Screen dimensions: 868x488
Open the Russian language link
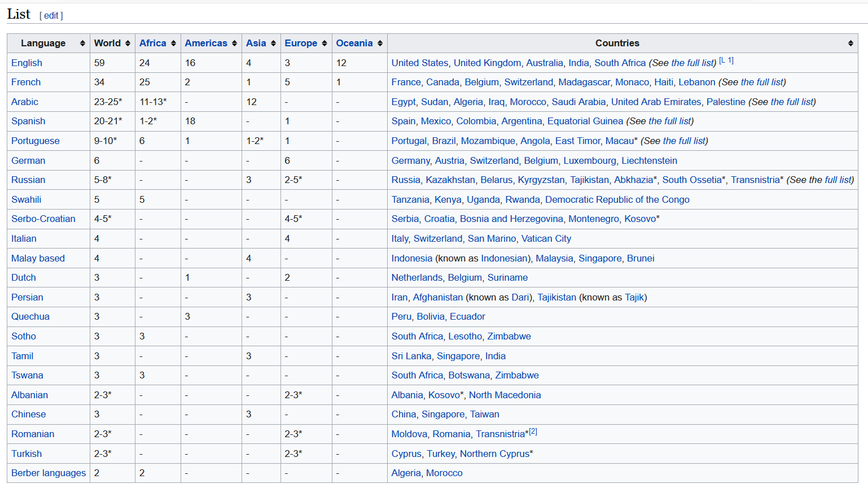[28, 180]
